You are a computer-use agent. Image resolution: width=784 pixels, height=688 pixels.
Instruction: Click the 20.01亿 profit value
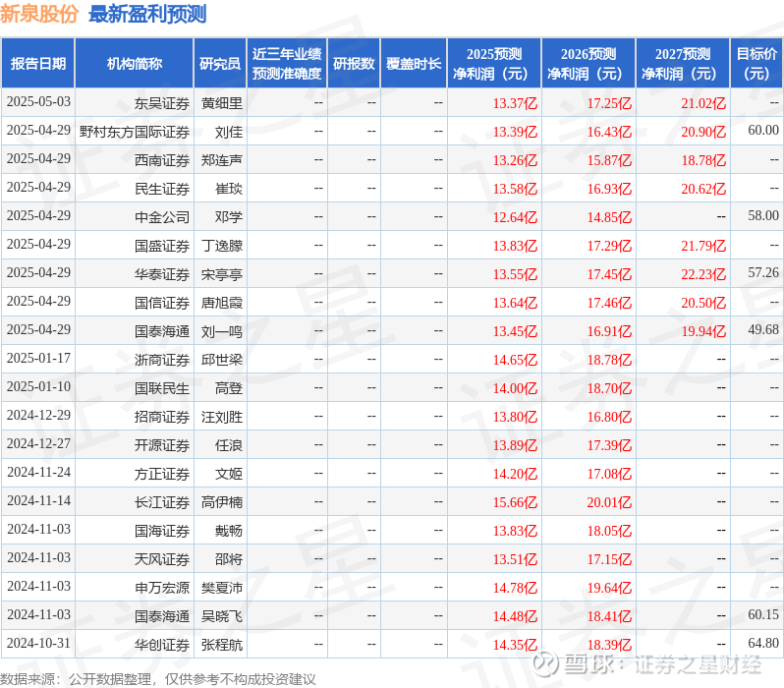coord(609,502)
